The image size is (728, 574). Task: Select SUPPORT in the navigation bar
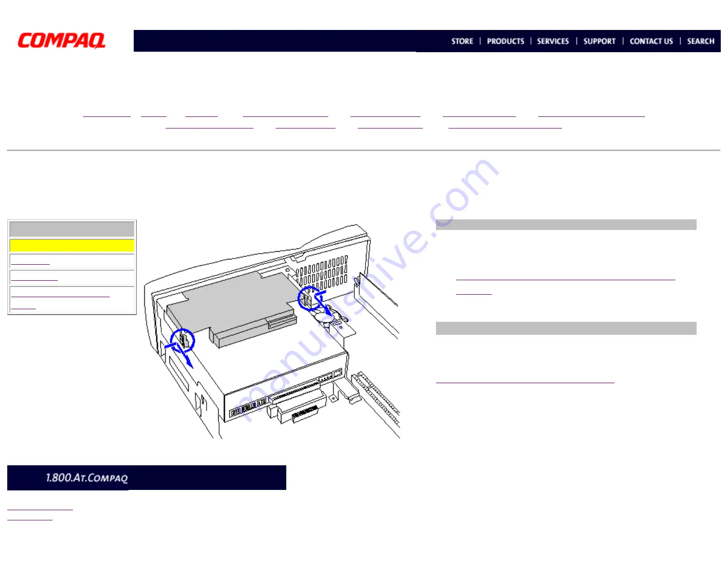point(599,42)
